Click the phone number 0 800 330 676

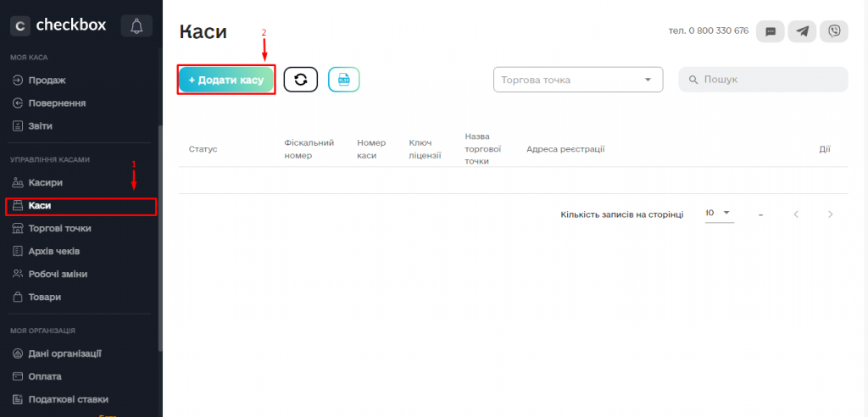[719, 31]
